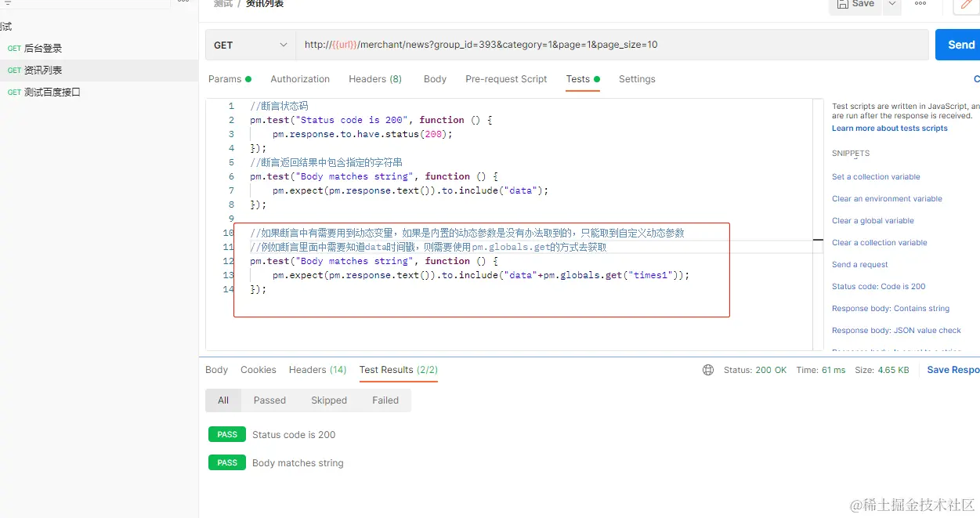Image resolution: width=980 pixels, height=518 pixels.
Task: Select the Test Results (2/2) tab
Action: pos(399,370)
